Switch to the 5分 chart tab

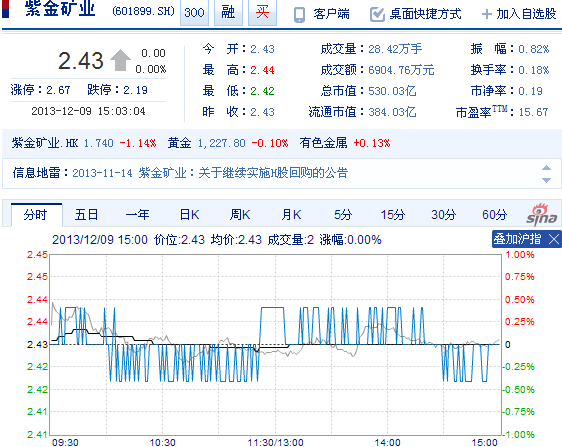(x=343, y=215)
